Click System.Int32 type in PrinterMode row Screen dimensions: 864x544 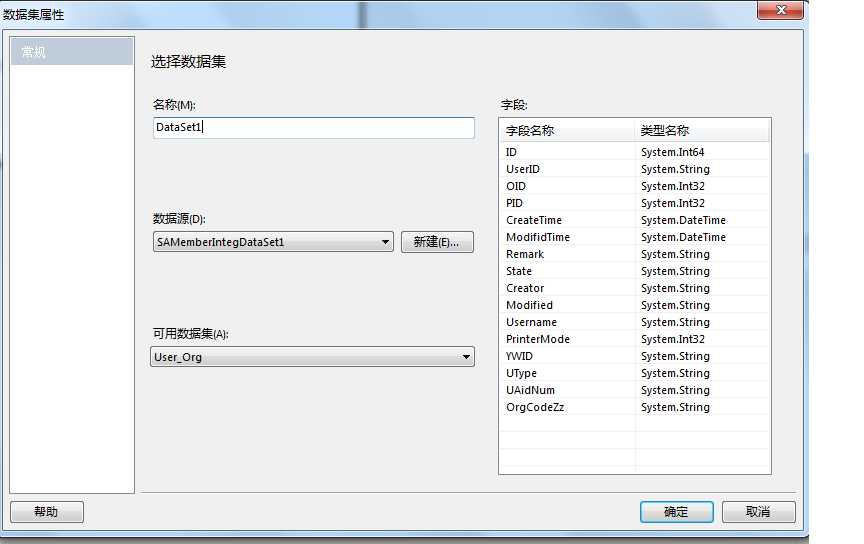pos(673,340)
